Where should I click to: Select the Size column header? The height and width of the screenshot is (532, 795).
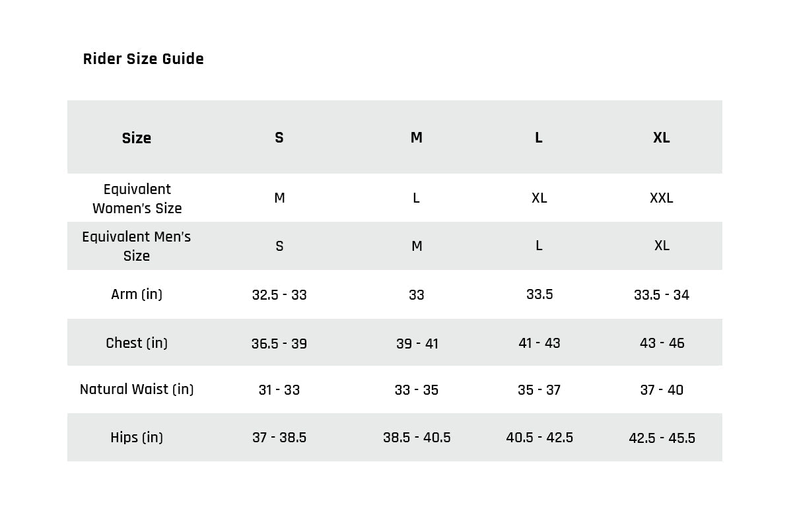(137, 138)
